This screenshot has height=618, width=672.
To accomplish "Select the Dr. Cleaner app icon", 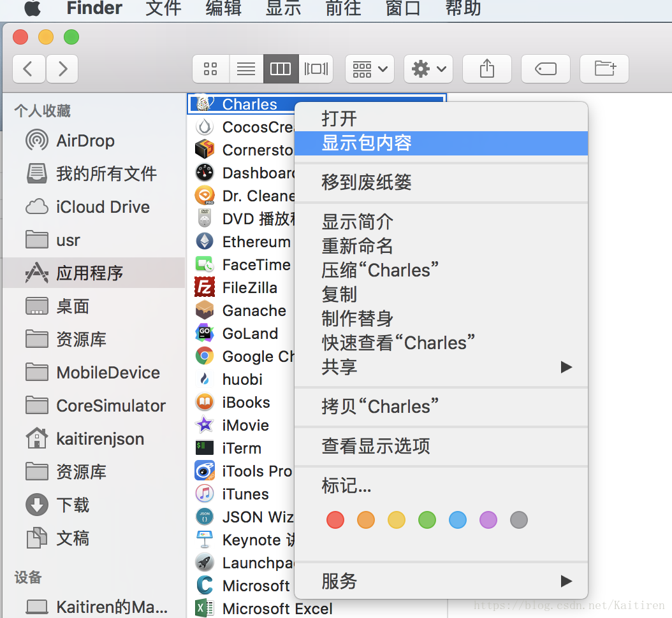I will coord(205,196).
